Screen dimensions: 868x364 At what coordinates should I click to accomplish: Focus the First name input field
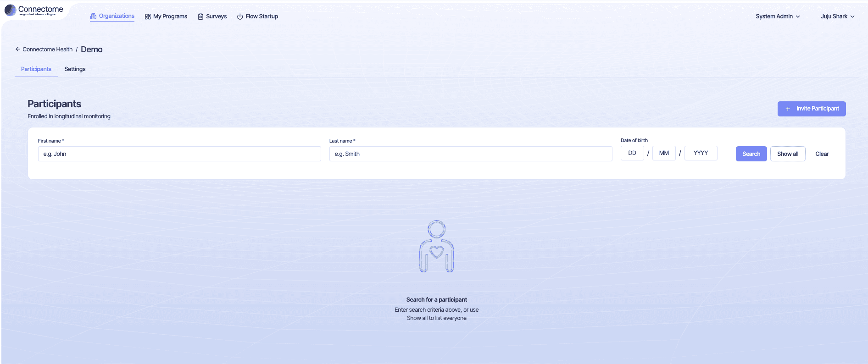179,154
